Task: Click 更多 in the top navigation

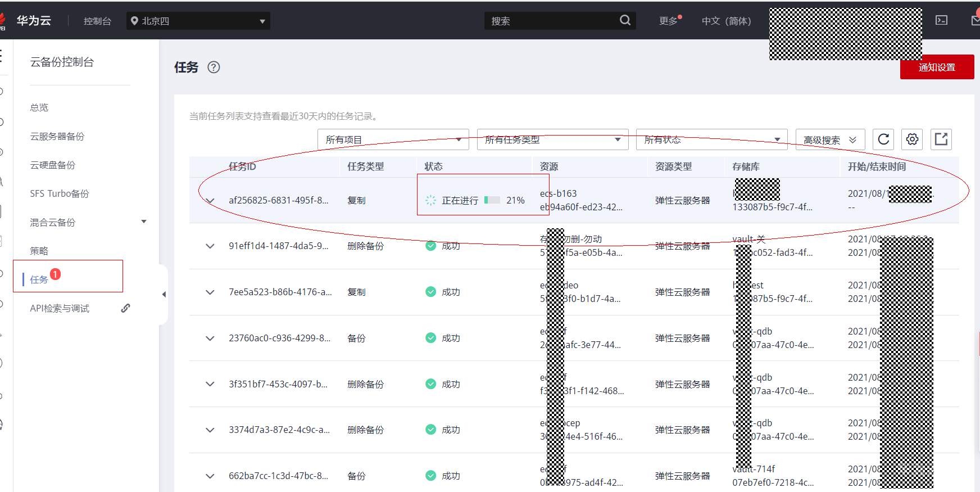Action: (668, 21)
